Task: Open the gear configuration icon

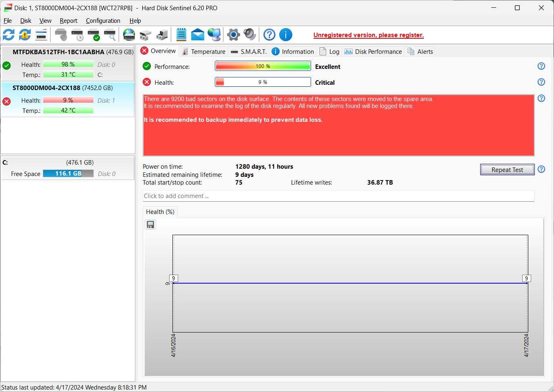Action: [x=234, y=35]
